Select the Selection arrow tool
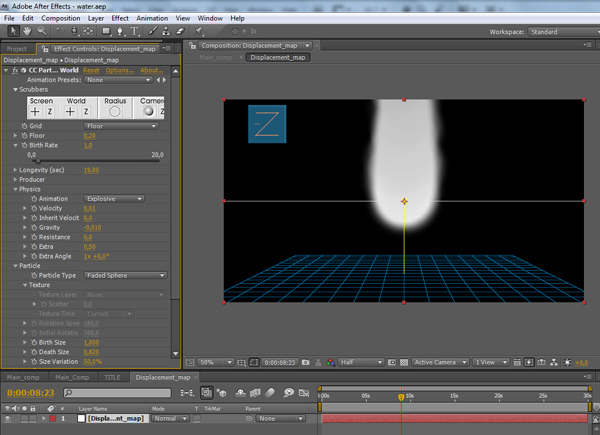The width and height of the screenshot is (600, 435). click(x=13, y=31)
